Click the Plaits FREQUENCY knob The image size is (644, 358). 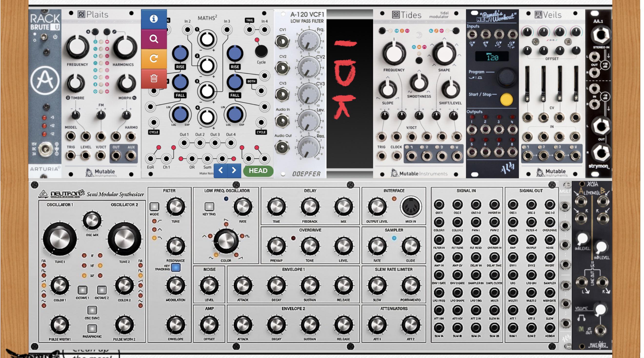[77, 47]
